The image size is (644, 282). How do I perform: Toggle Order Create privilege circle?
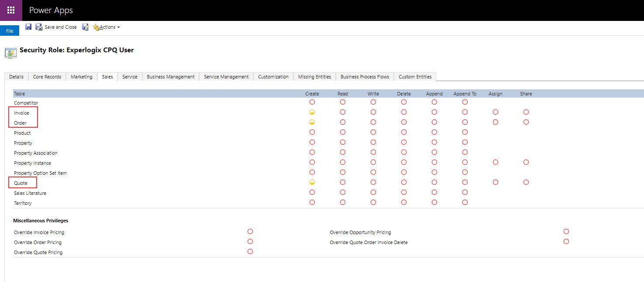(x=312, y=122)
